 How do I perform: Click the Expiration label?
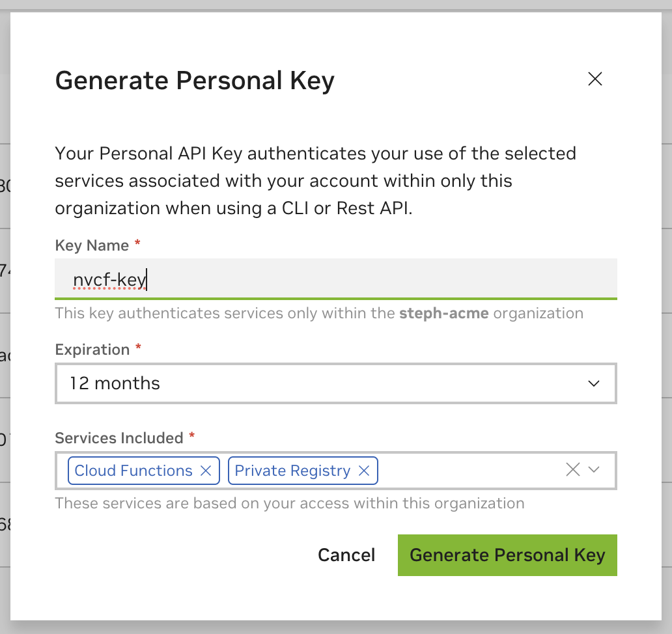click(x=92, y=350)
